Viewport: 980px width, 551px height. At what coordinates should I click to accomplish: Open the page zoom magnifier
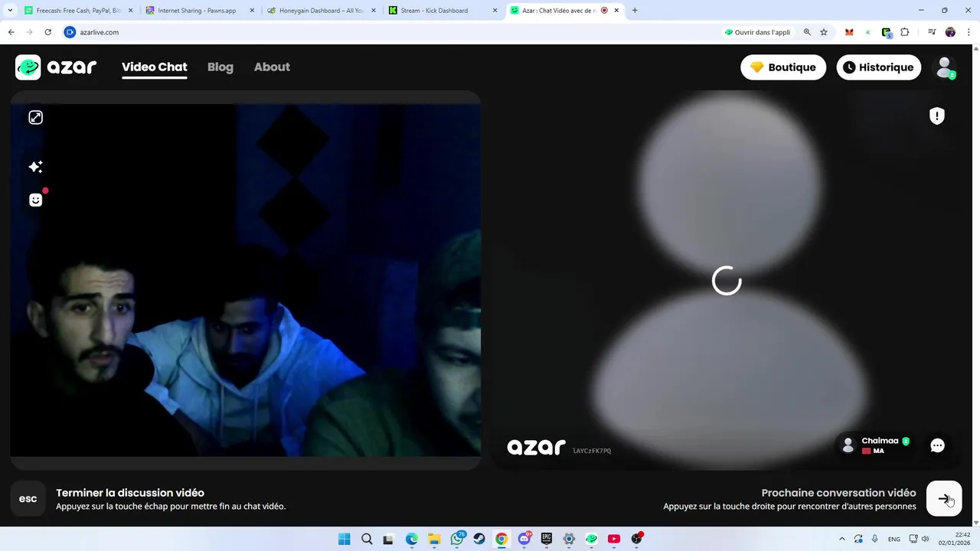point(807,32)
